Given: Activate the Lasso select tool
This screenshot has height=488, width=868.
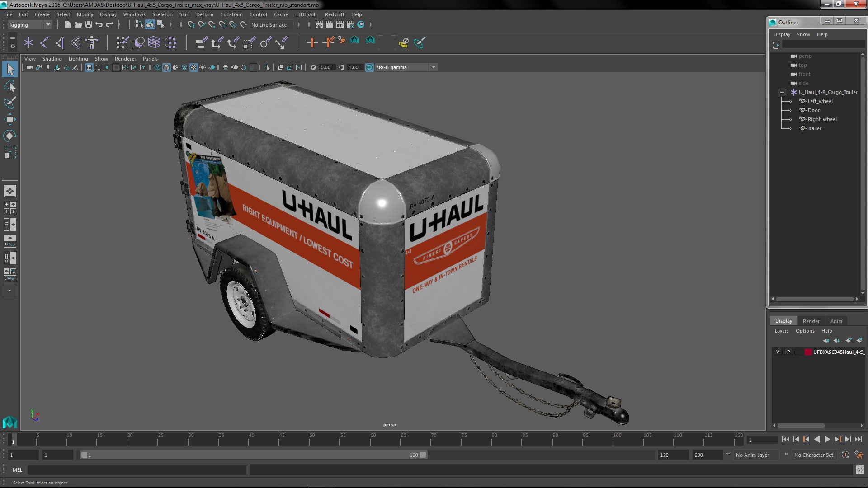Looking at the screenshot, I should coord(10,86).
